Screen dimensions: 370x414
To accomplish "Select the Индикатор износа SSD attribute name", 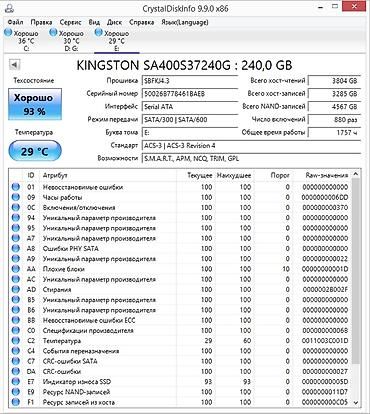I will [77, 382].
